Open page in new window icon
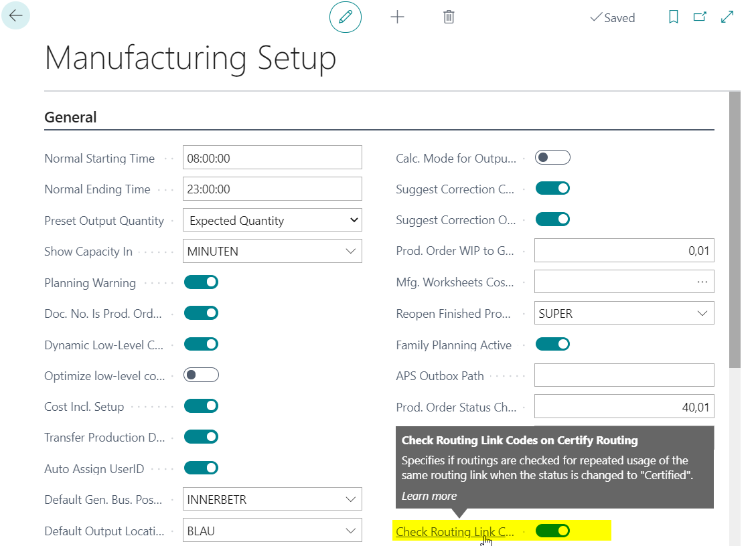 tap(700, 17)
